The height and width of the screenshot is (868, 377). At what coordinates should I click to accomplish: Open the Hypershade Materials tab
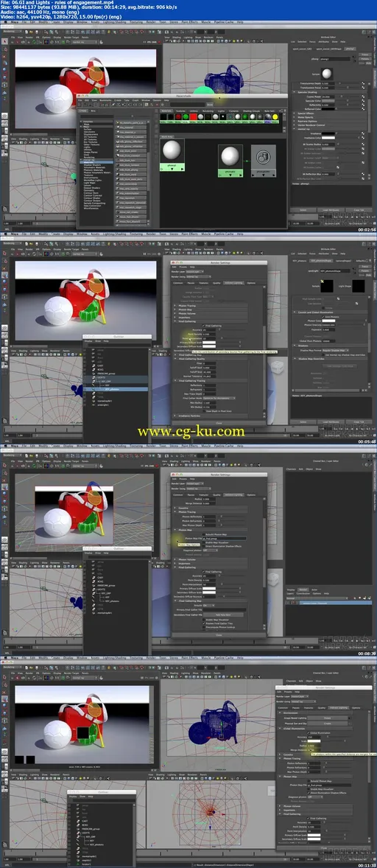coord(166,111)
